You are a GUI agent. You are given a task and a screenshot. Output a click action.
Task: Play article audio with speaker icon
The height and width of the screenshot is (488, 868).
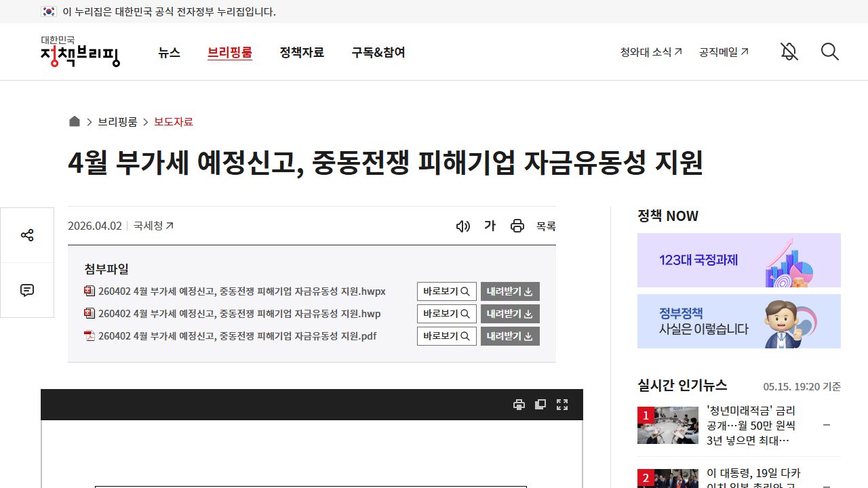[x=463, y=226]
